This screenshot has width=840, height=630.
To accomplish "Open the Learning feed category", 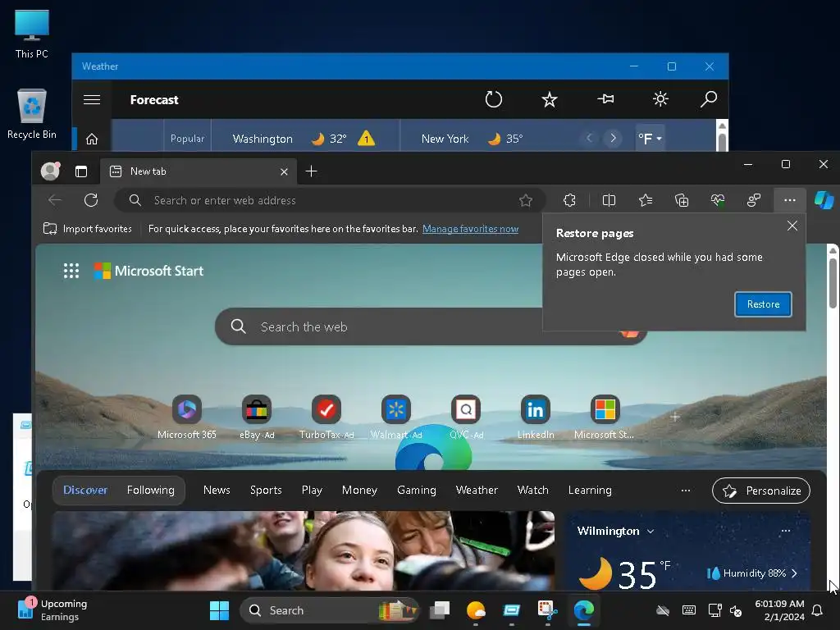I will click(x=590, y=491).
